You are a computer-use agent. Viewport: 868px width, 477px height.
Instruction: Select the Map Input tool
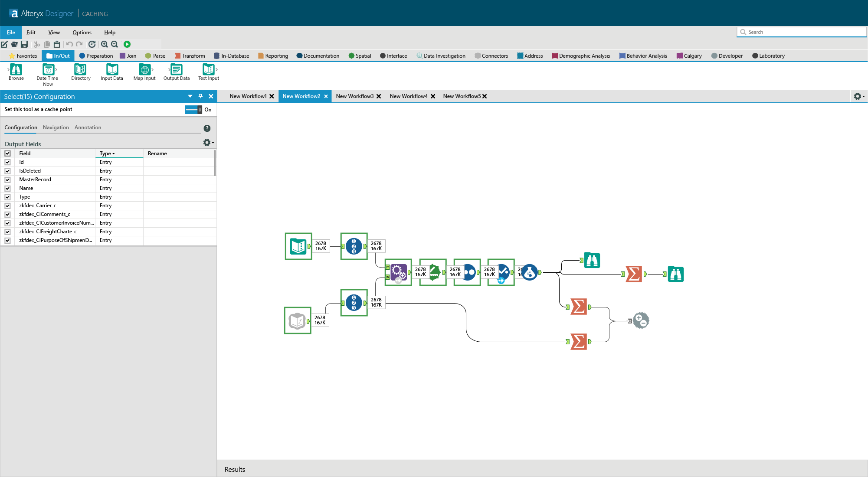coord(144,70)
